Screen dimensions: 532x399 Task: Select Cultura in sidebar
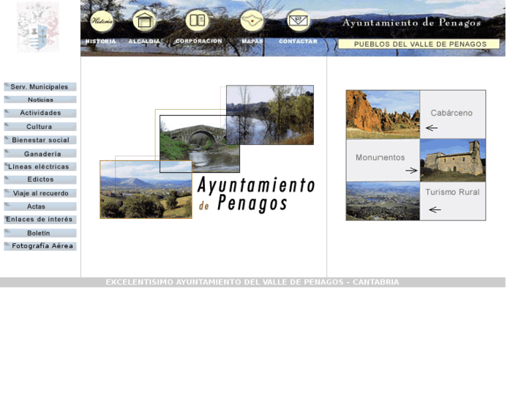40,127
